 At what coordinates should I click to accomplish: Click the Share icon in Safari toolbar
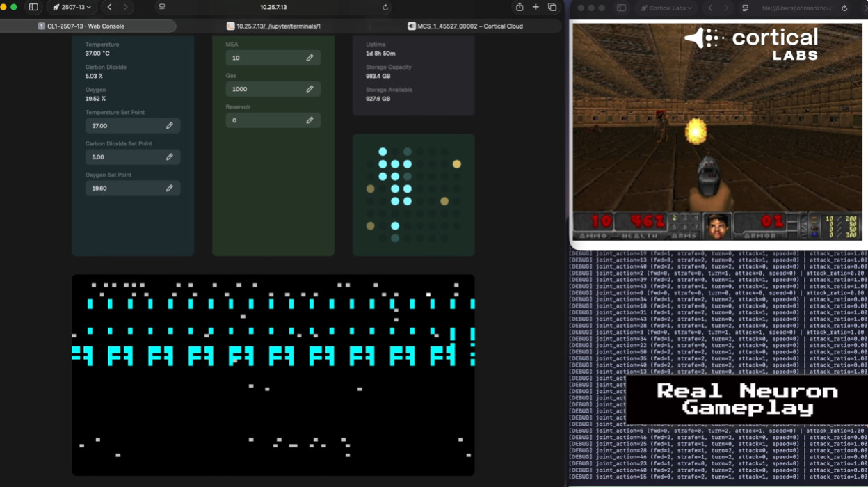[519, 7]
